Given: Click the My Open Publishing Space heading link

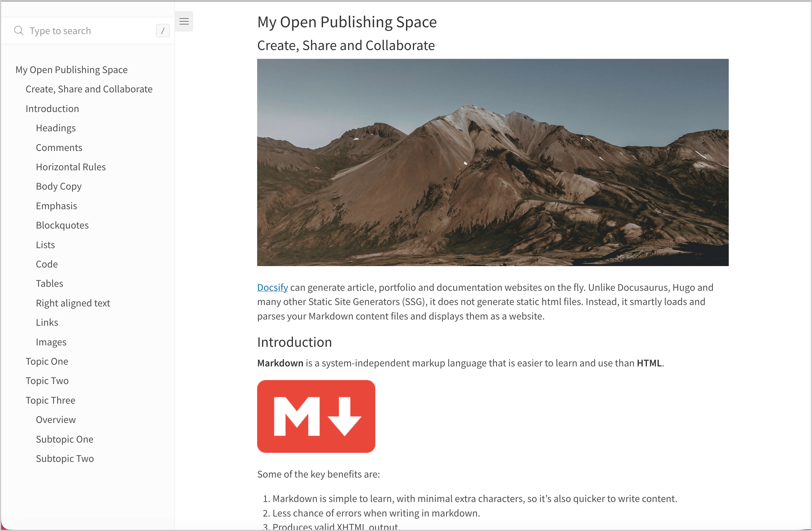Looking at the screenshot, I should click(71, 69).
